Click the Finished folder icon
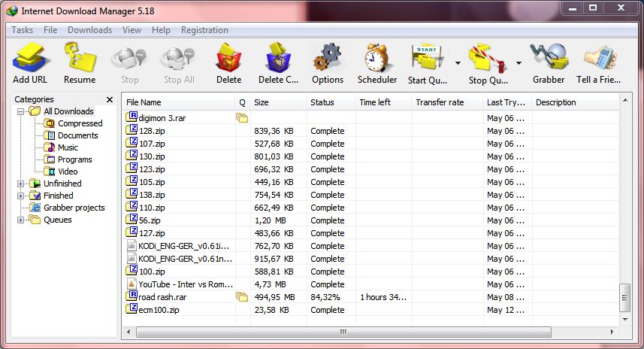 coord(35,196)
